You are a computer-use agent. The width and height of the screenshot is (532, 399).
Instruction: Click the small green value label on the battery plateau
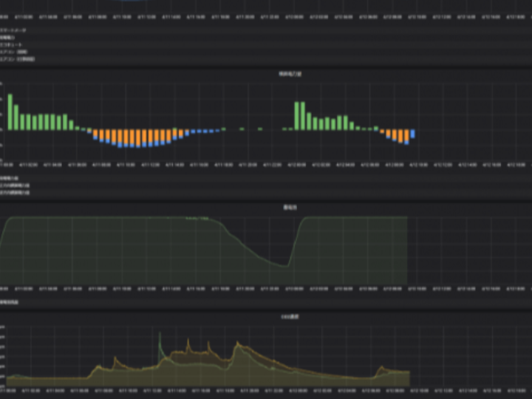pyautogui.click(x=196, y=219)
